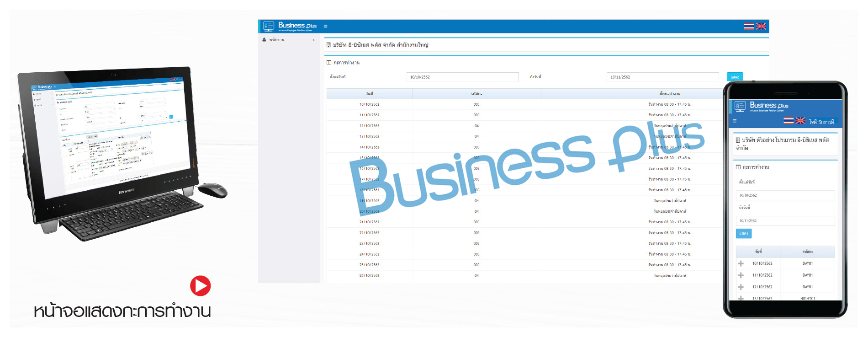Click DAY01 in the 12/10/2562 phone row

click(808, 287)
